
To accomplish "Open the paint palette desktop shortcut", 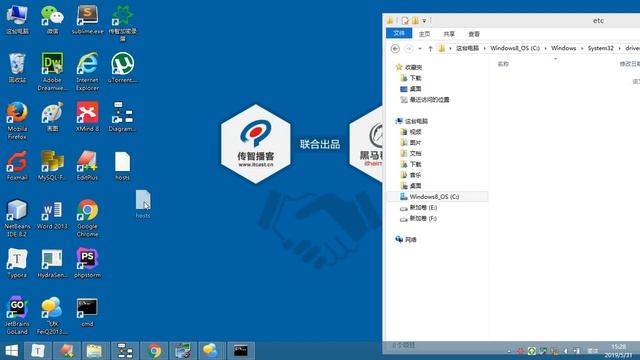I will coord(52,117).
